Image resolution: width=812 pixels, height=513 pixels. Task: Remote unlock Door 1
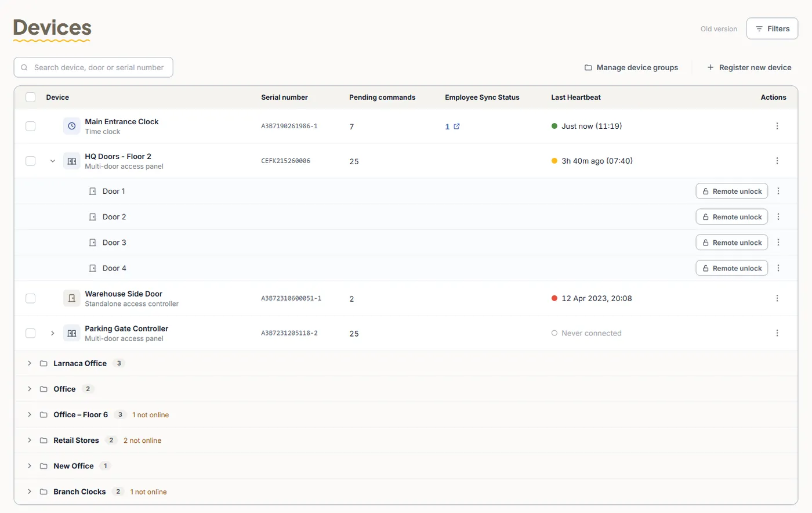point(732,191)
